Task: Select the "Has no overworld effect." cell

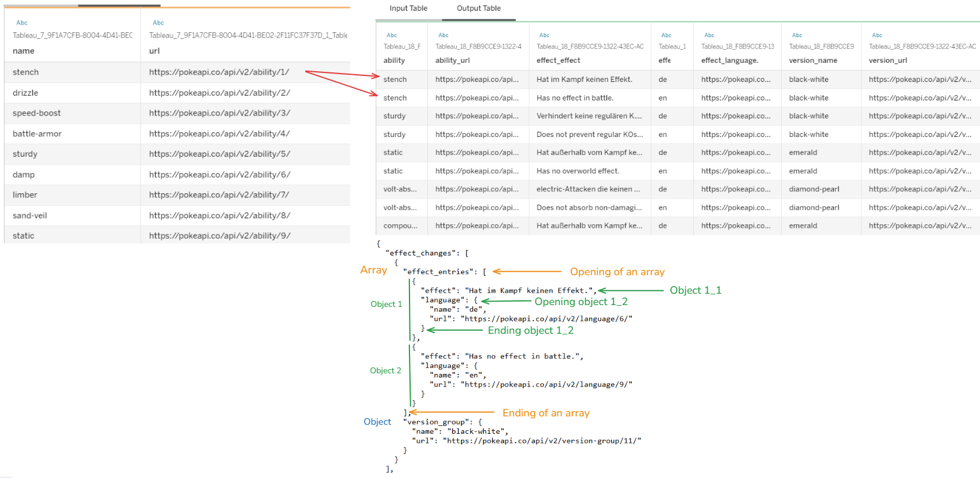Action: click(x=578, y=171)
